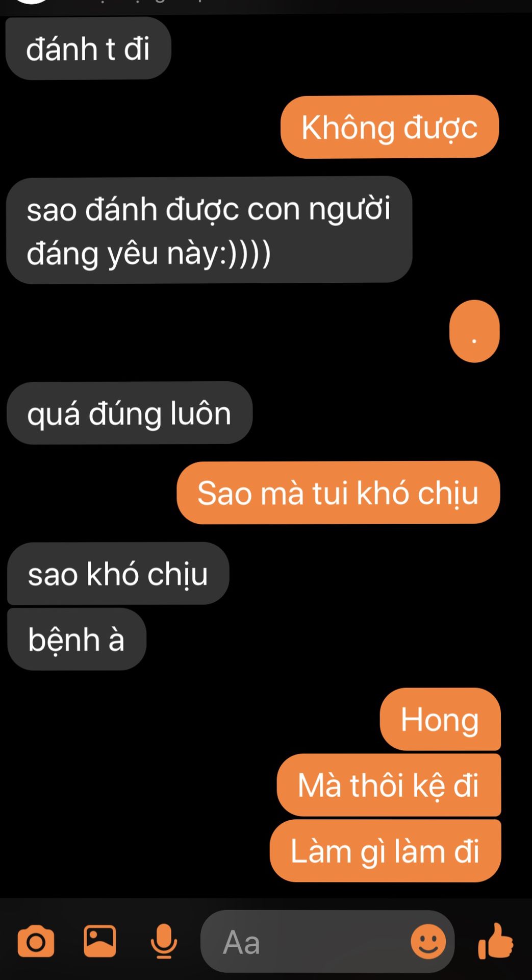Screen dimensions: 532x980
Task: Tap the conversation header bar
Action: [x=266, y=6]
